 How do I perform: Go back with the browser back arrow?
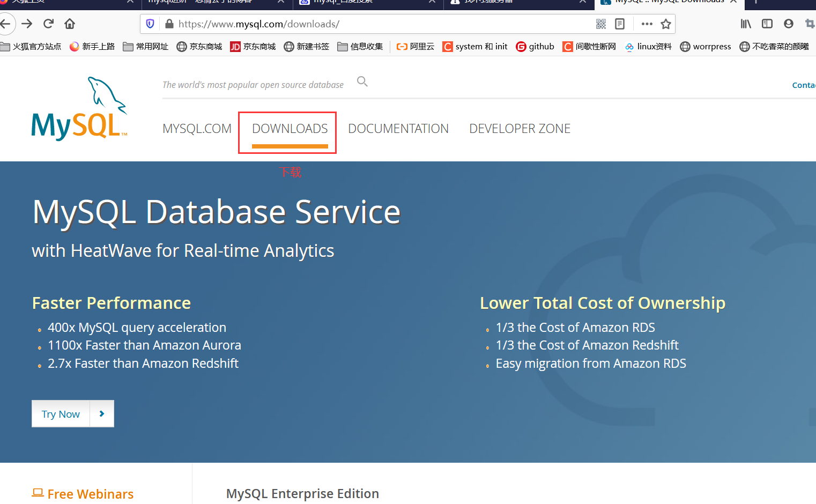5,24
